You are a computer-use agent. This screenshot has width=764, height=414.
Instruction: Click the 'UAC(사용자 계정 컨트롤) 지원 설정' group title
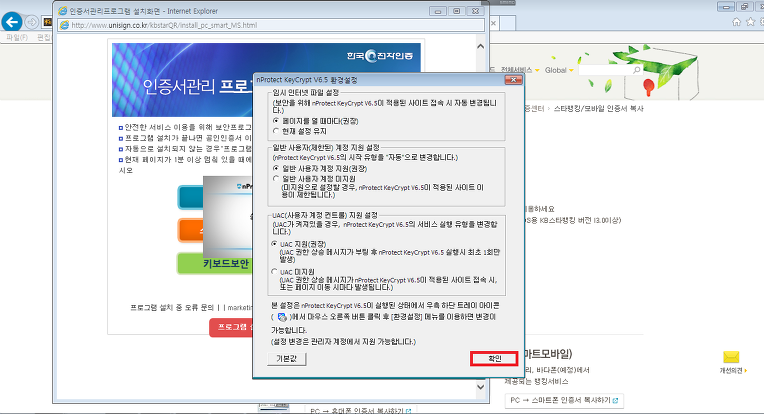pos(325,215)
